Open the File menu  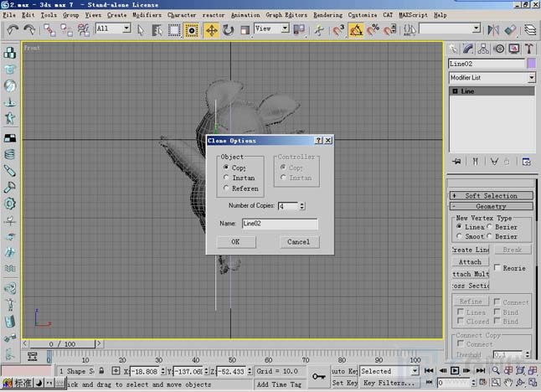[x=9, y=15]
